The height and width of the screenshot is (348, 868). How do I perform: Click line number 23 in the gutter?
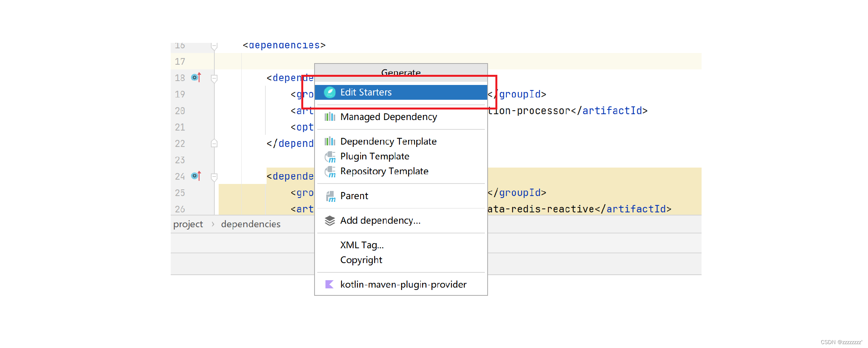click(x=180, y=160)
